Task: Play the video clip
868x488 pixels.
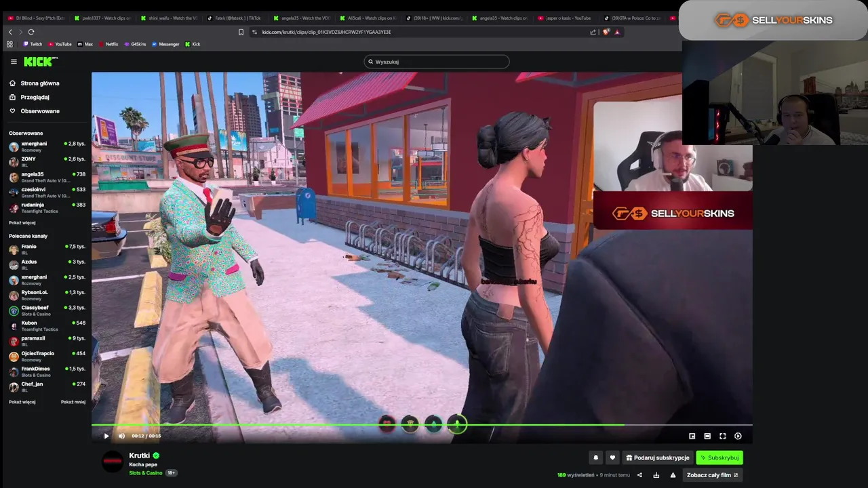Action: coord(106,436)
